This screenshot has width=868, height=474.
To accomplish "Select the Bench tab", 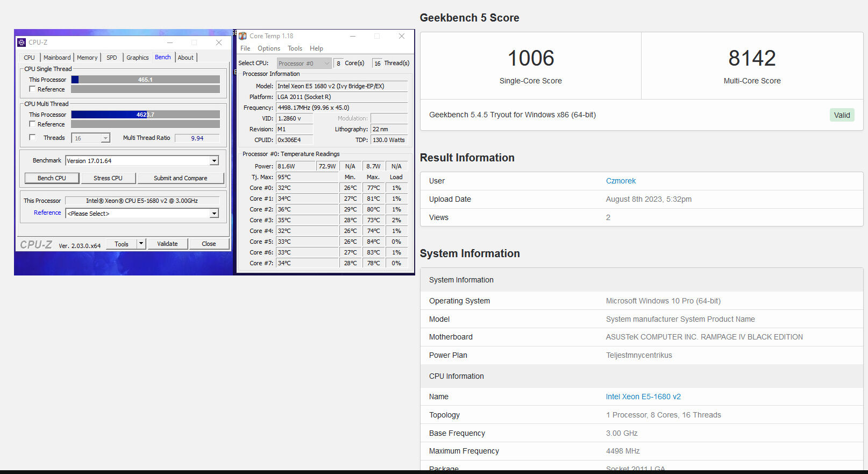I will coord(163,57).
